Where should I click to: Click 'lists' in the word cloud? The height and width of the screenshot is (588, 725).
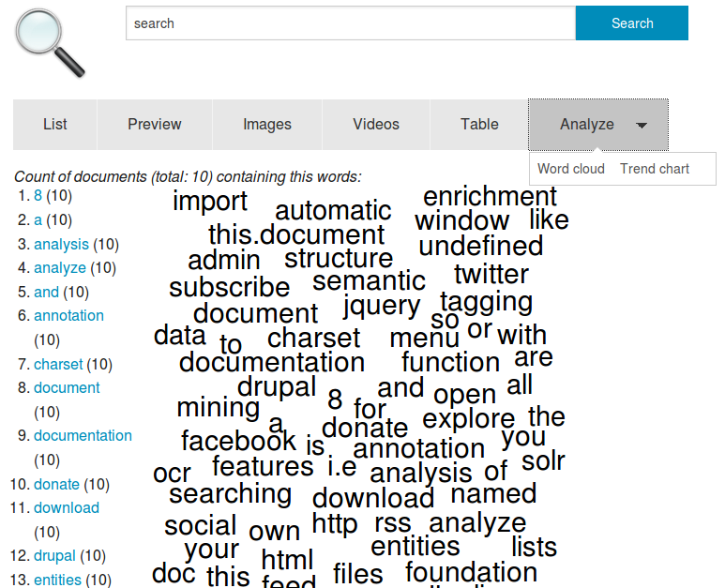coord(534,547)
